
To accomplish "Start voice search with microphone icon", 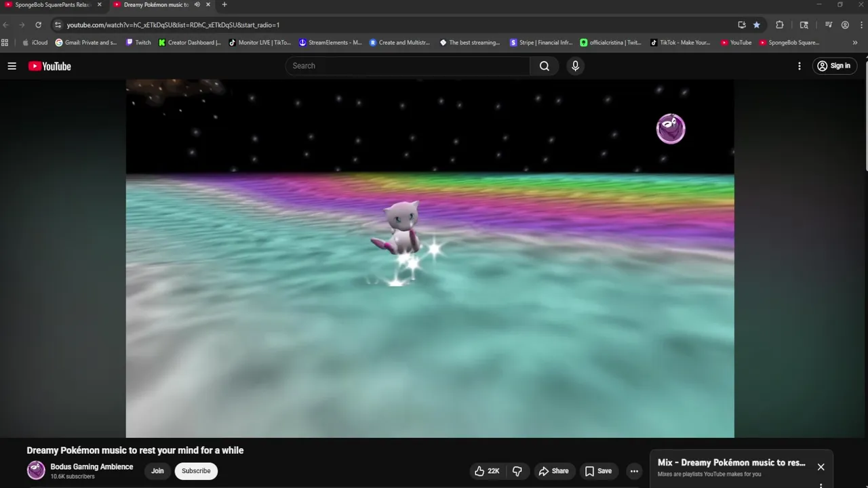I will pyautogui.click(x=575, y=66).
